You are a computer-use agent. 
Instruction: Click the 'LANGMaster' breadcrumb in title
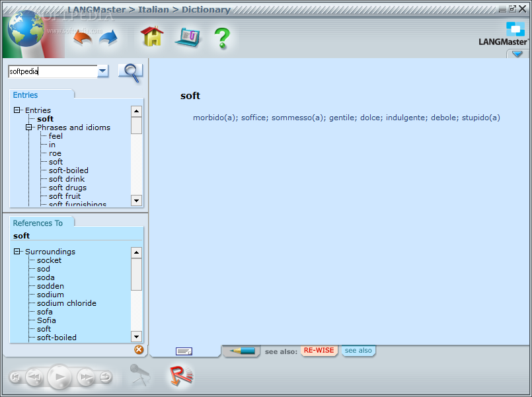point(96,9)
